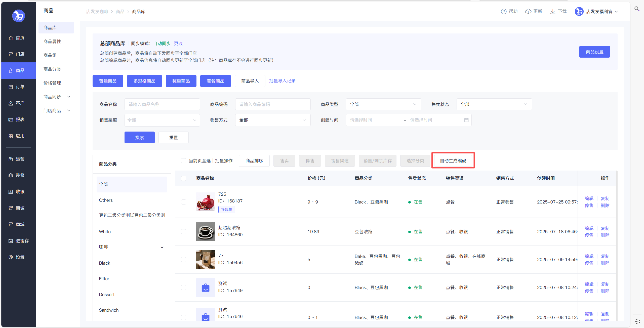Image resolution: width=644 pixels, height=328 pixels.
Task: Expand the 商品同步 submenu
Action: click(x=69, y=97)
